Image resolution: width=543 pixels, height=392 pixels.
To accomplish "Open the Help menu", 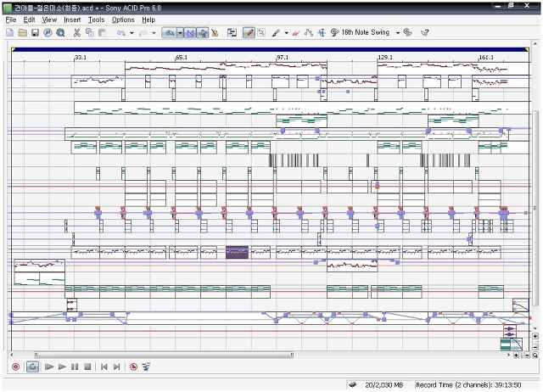I will [x=148, y=20].
